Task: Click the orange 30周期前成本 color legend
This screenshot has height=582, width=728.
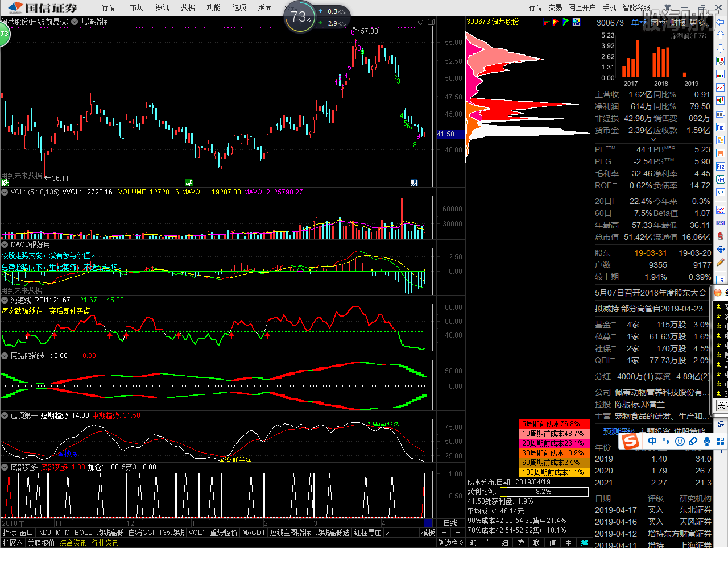Action: coord(555,453)
